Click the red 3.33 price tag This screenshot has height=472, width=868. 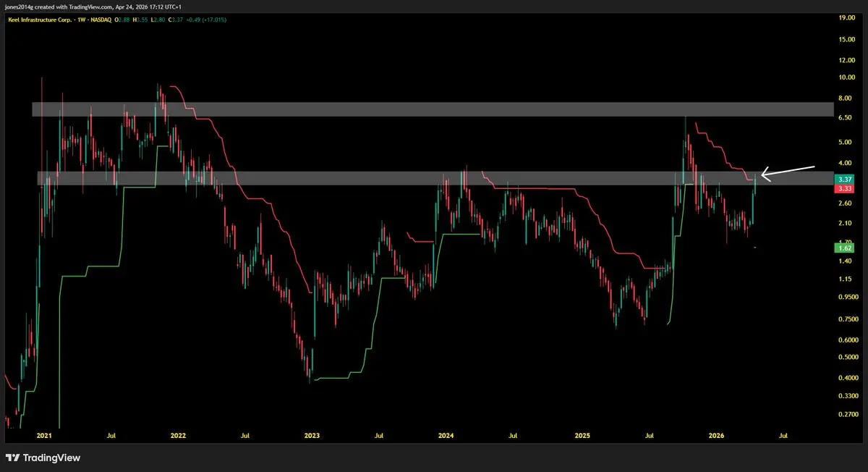(843, 188)
